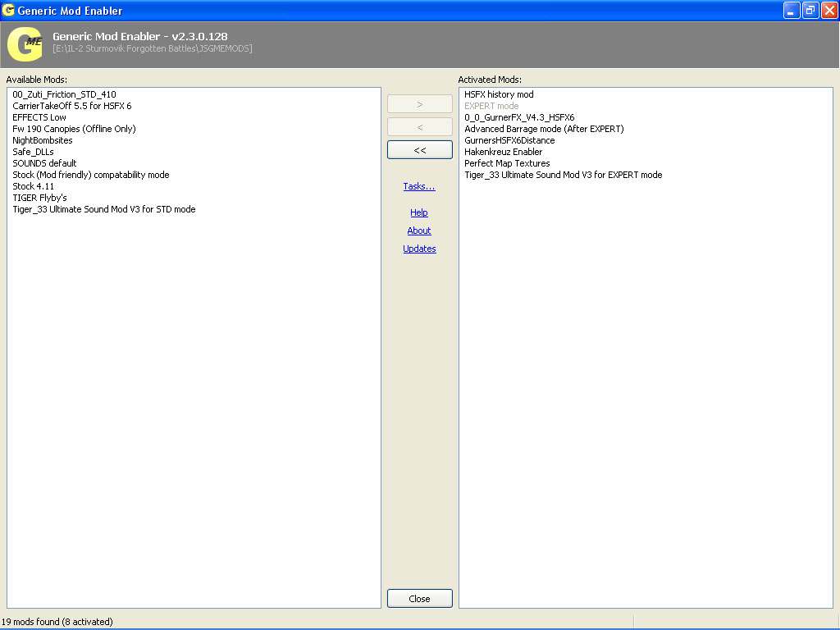The width and height of the screenshot is (840, 630).
Task: Check for Updates link
Action: tap(419, 249)
